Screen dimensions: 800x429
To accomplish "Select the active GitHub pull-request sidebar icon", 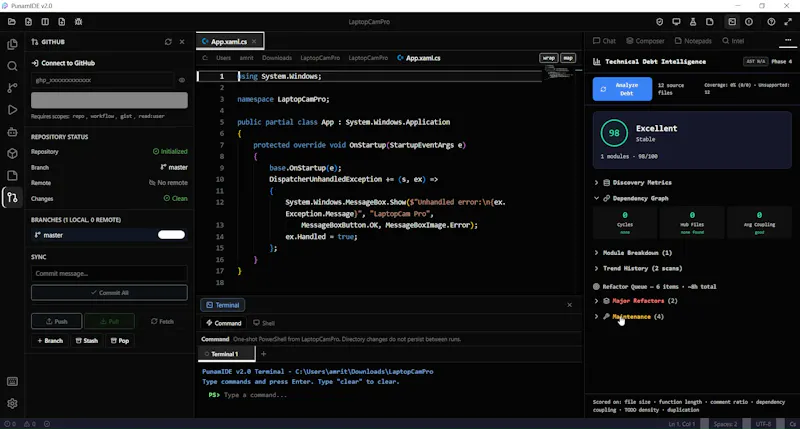I will (12, 197).
